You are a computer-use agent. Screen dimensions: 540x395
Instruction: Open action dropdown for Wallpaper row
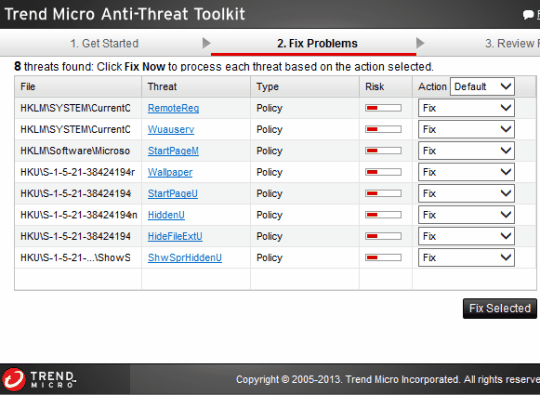466,172
